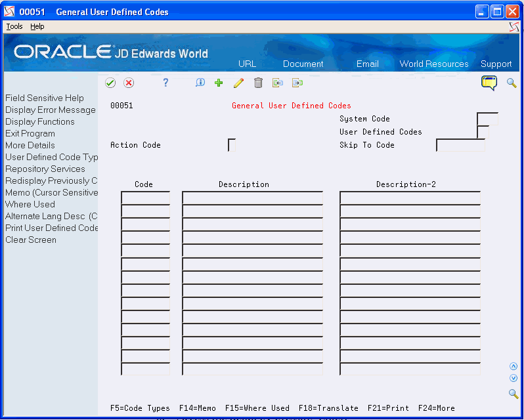The height and width of the screenshot is (420, 524).
Task: Click the URL link in banner
Action: [248, 64]
